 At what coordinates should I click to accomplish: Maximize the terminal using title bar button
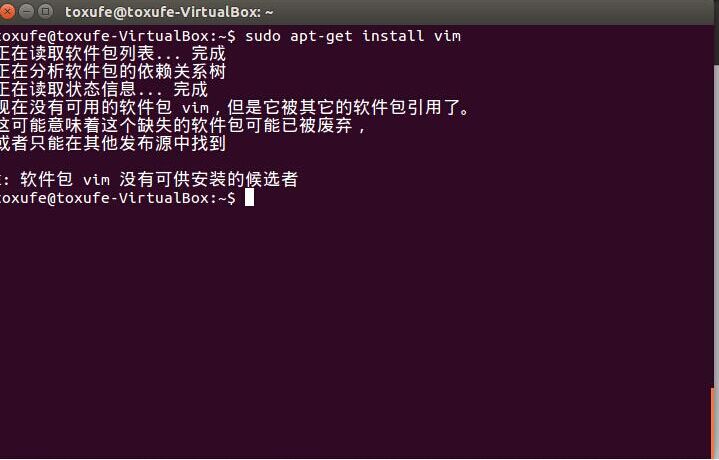pyautogui.click(x=45, y=11)
